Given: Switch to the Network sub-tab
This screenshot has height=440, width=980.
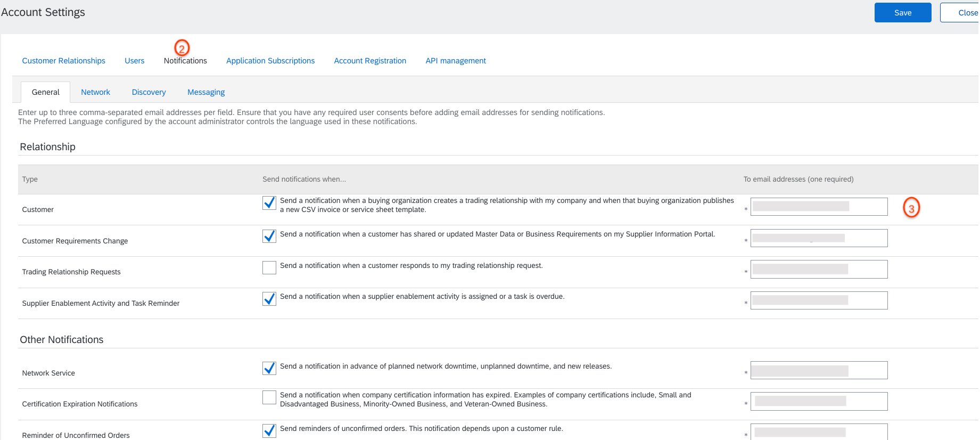Looking at the screenshot, I should click(x=95, y=92).
